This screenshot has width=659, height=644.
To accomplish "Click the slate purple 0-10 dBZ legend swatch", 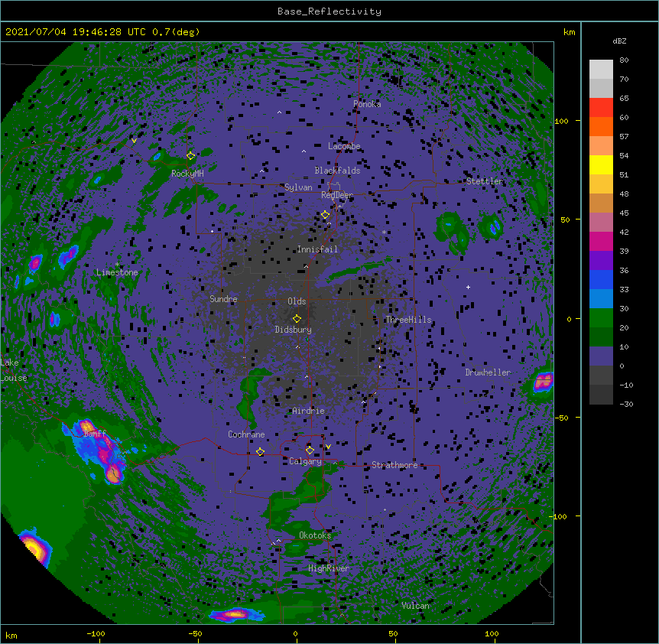I will coord(601,356).
